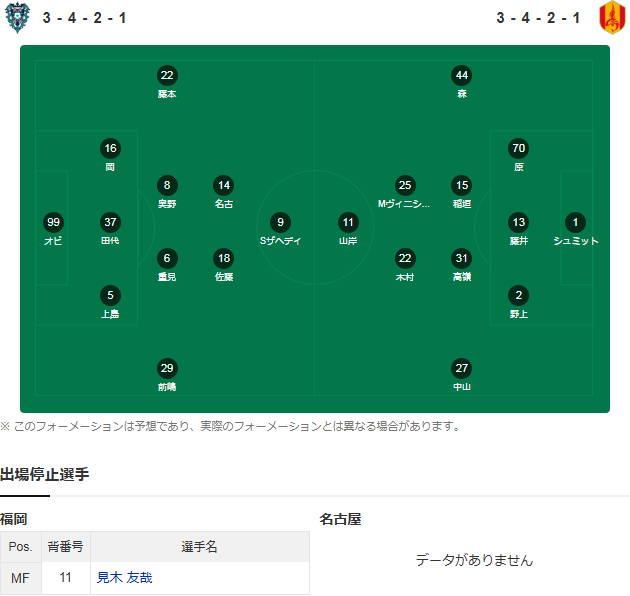Click the 背番号 column header
The width and height of the screenshot is (630, 596).
[x=64, y=547]
